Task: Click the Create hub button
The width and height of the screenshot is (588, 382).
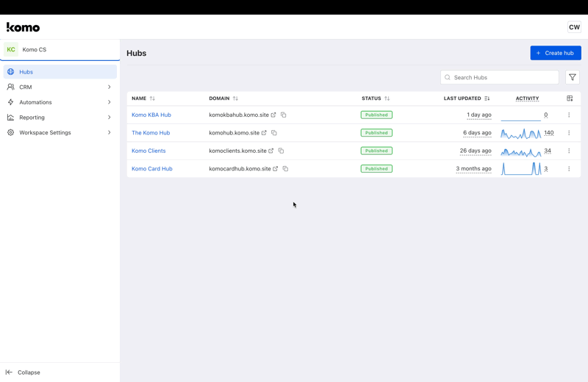Action: tap(556, 53)
